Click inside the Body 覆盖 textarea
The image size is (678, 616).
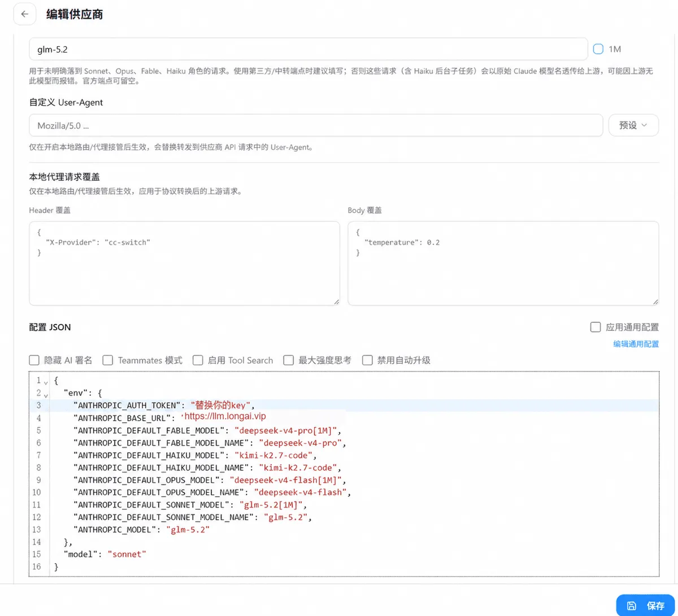pyautogui.click(x=503, y=263)
